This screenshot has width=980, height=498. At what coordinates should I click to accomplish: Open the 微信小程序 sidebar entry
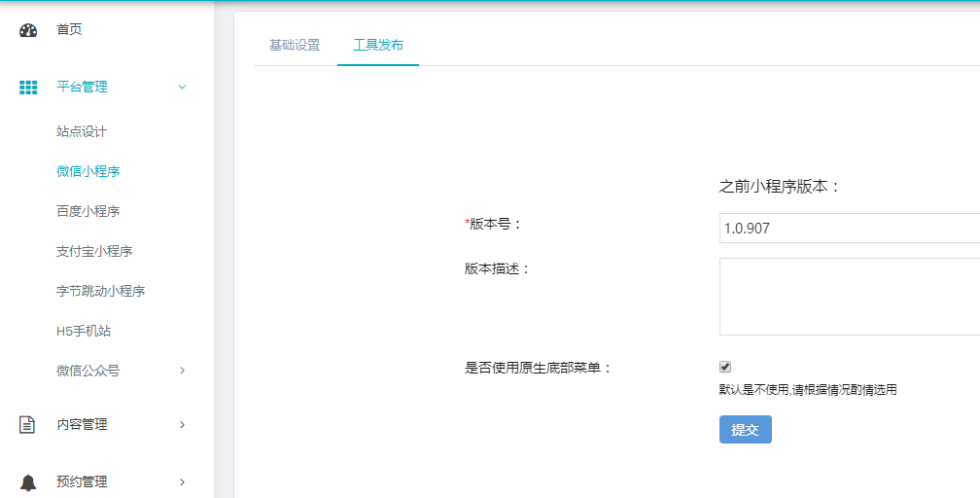88,172
